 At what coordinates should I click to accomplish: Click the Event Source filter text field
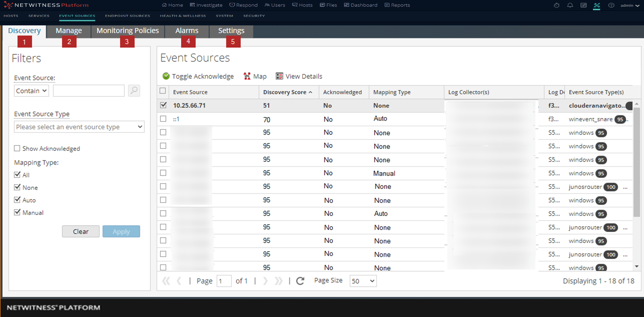[89, 91]
